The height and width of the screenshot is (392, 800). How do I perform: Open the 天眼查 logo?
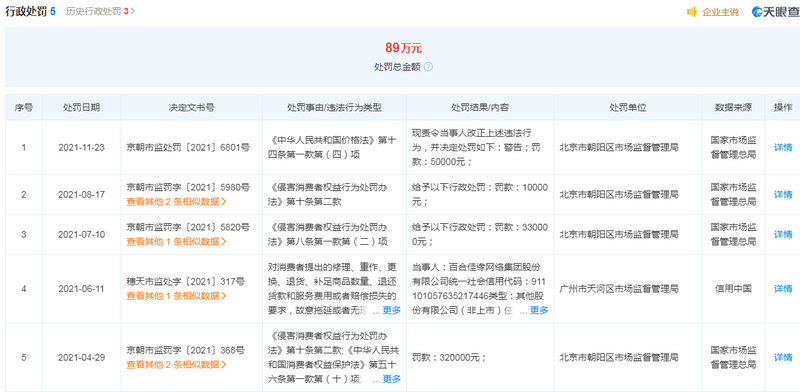click(776, 12)
